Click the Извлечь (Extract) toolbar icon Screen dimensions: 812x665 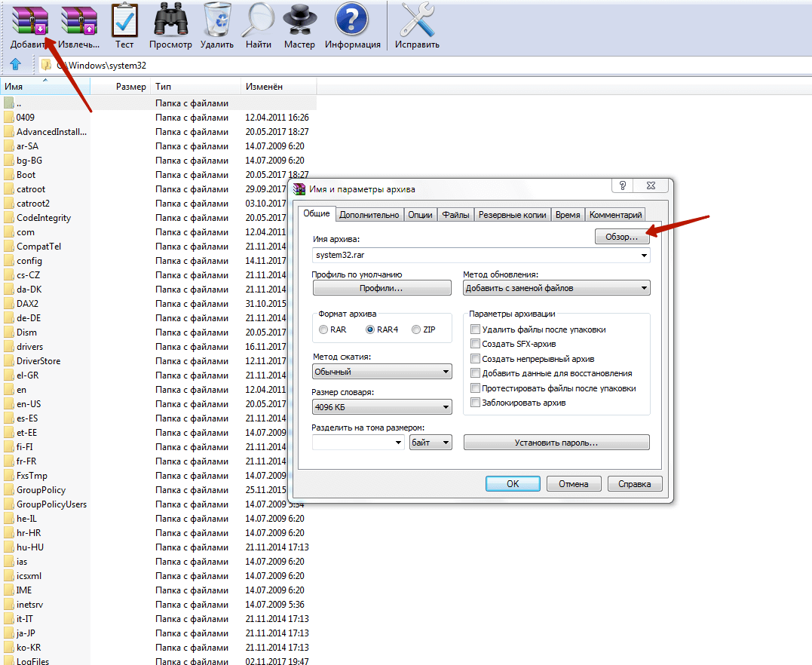(80, 20)
